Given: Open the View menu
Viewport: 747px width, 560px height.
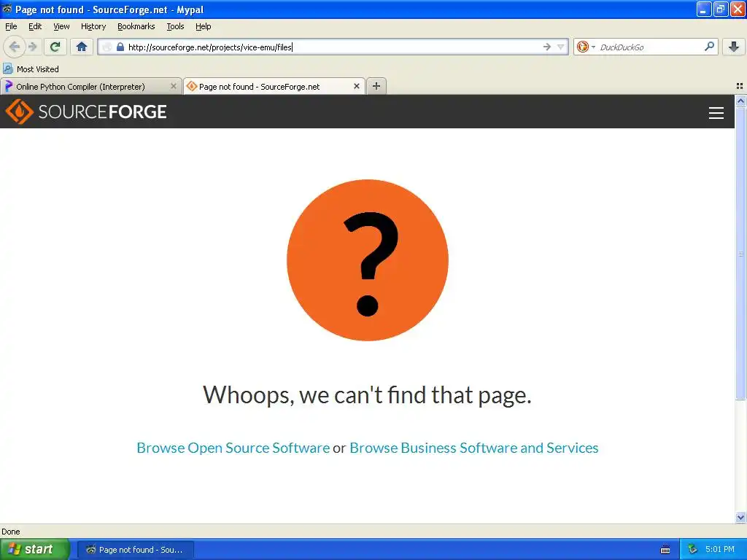Looking at the screenshot, I should [61, 26].
